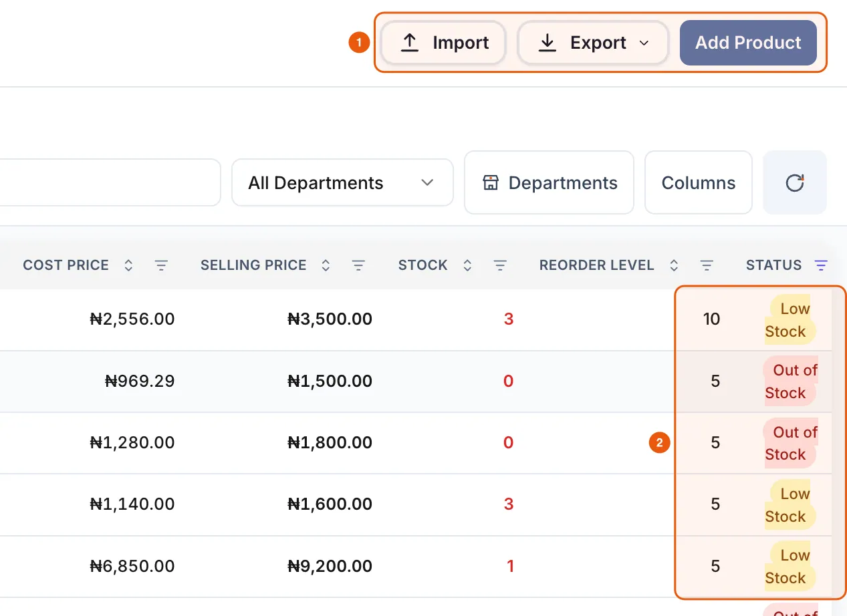Image resolution: width=847 pixels, height=616 pixels.
Task: Select the selling price ₦3,500.00 cell
Action: point(330,319)
